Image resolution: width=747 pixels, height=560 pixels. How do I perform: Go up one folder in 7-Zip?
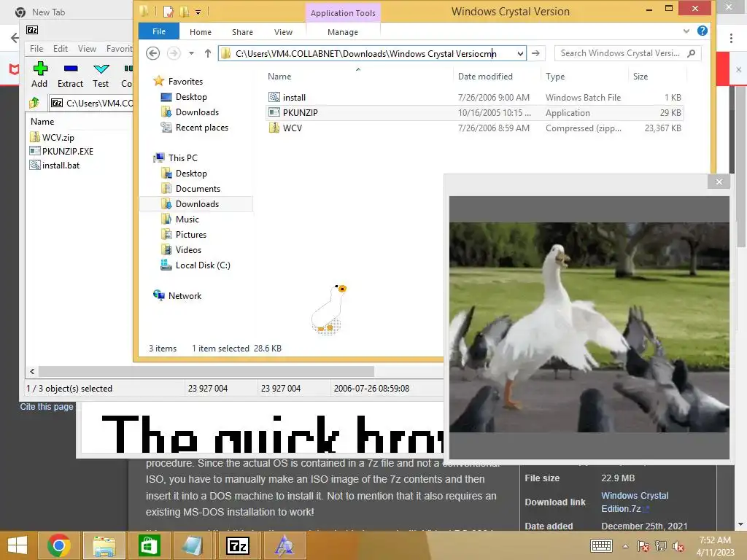(34, 102)
